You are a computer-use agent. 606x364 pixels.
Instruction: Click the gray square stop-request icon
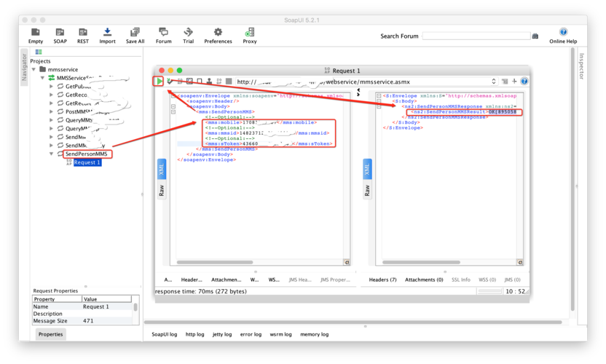pos(229,81)
